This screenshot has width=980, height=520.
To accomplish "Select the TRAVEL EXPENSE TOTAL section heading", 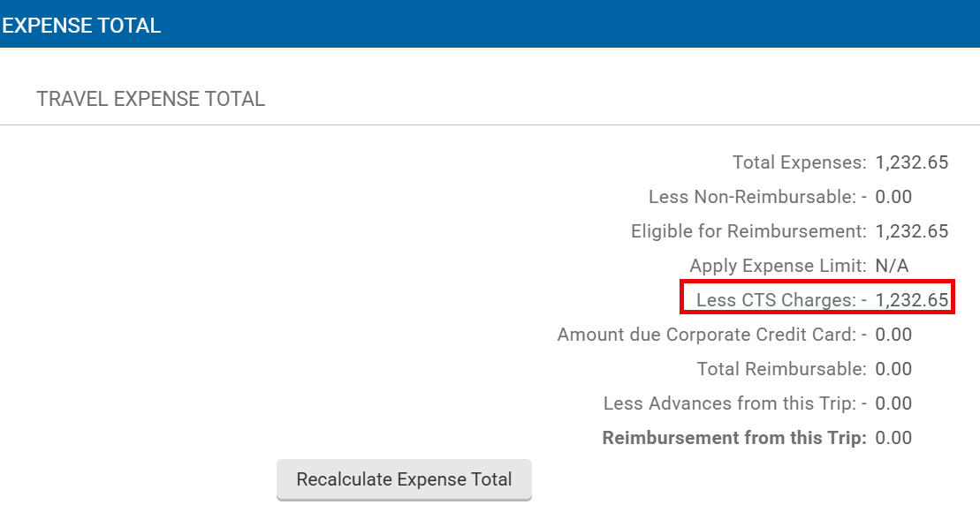I will click(x=151, y=99).
